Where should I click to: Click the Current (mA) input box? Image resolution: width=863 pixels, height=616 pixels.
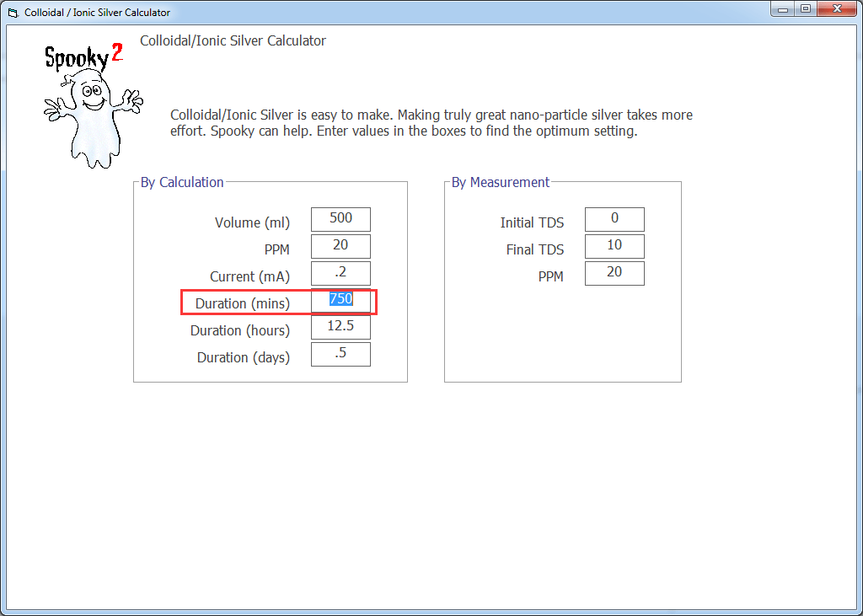(340, 273)
